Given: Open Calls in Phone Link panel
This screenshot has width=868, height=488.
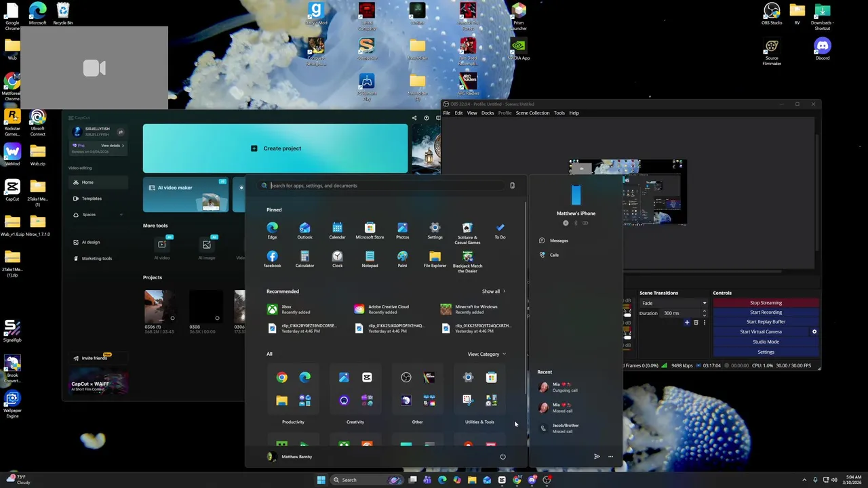Looking at the screenshot, I should coord(549,255).
